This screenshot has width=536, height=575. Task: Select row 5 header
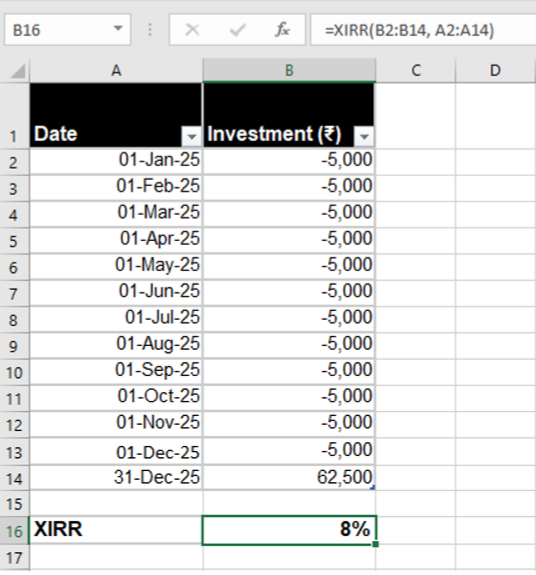tap(14, 241)
